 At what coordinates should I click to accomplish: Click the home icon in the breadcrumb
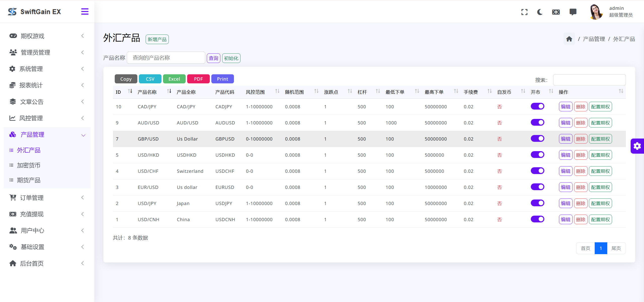tap(569, 39)
